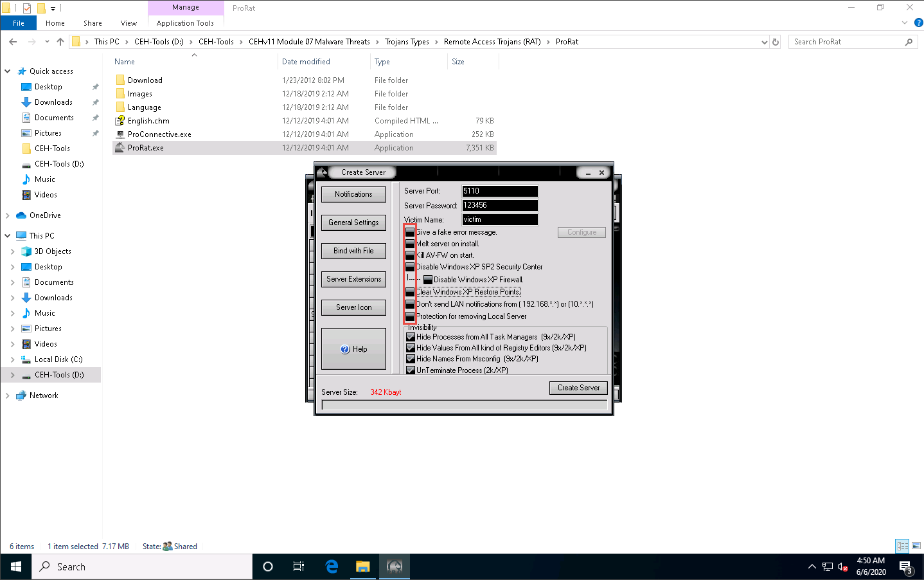Expand the ribbon chevron
The image size is (924, 580).
(905, 23)
